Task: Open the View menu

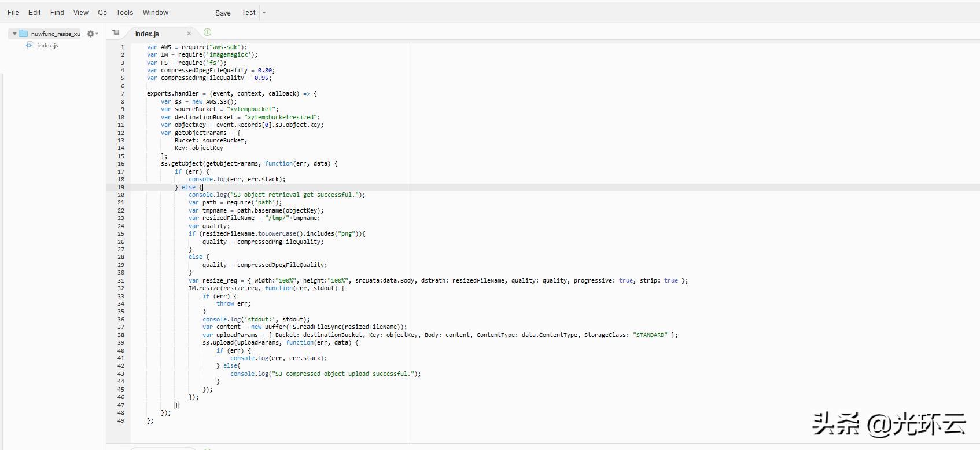Action: (81, 13)
